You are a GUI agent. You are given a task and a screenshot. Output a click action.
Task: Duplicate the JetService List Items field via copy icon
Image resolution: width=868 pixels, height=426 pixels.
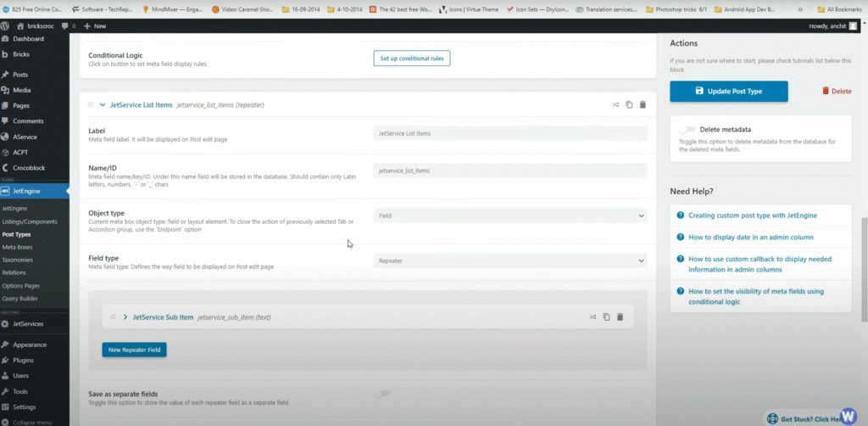(x=629, y=104)
